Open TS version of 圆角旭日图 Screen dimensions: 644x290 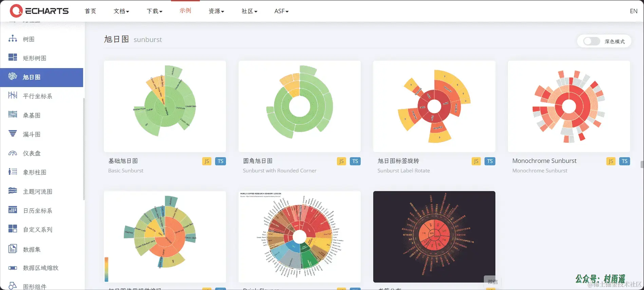[355, 161]
